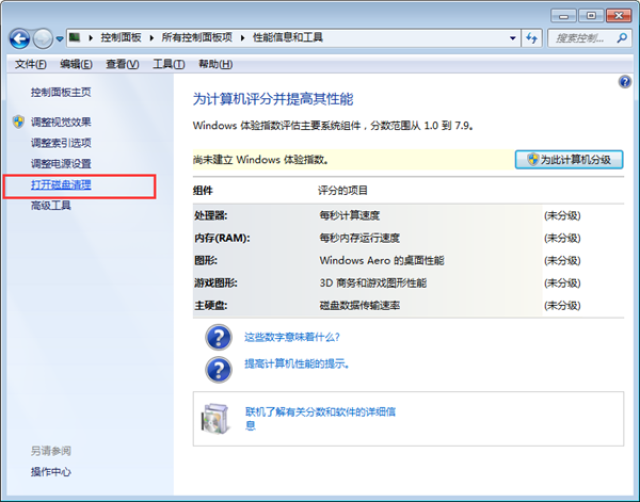Open 调整索引选项 link

coord(61,143)
